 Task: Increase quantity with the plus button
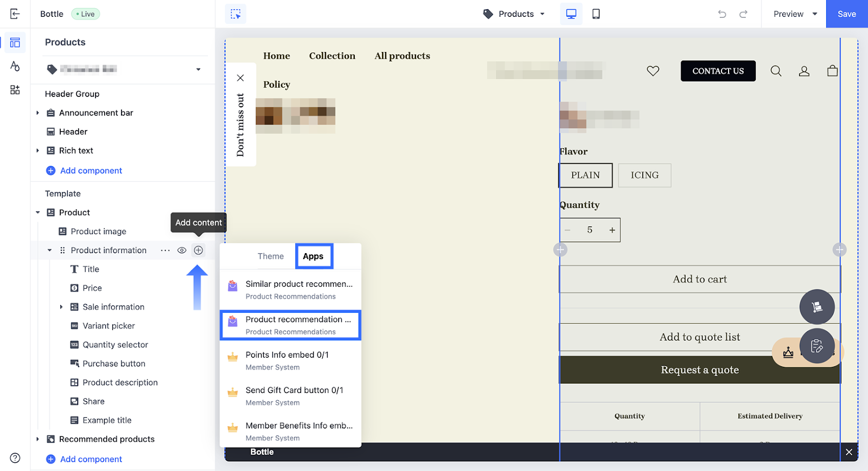612,230
